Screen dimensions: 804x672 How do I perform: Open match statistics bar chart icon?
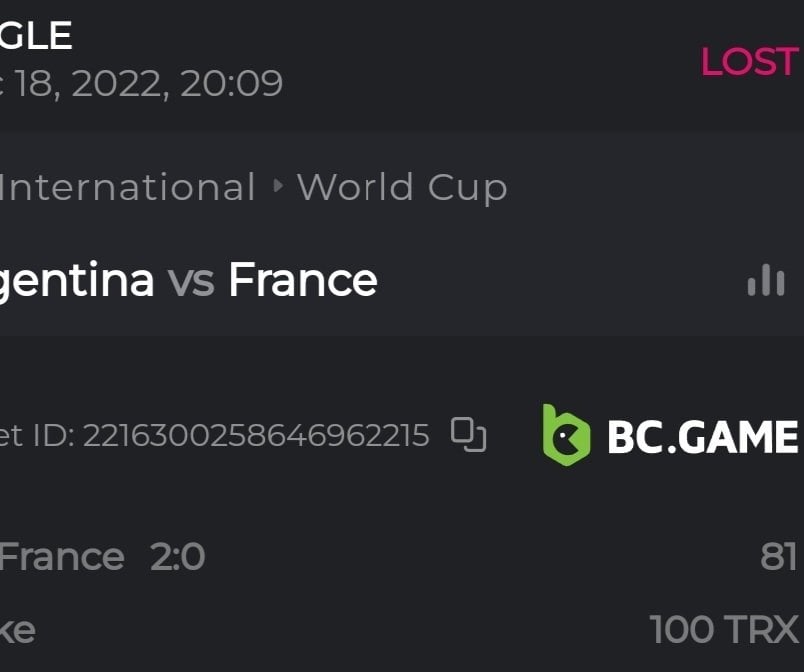coord(766,280)
